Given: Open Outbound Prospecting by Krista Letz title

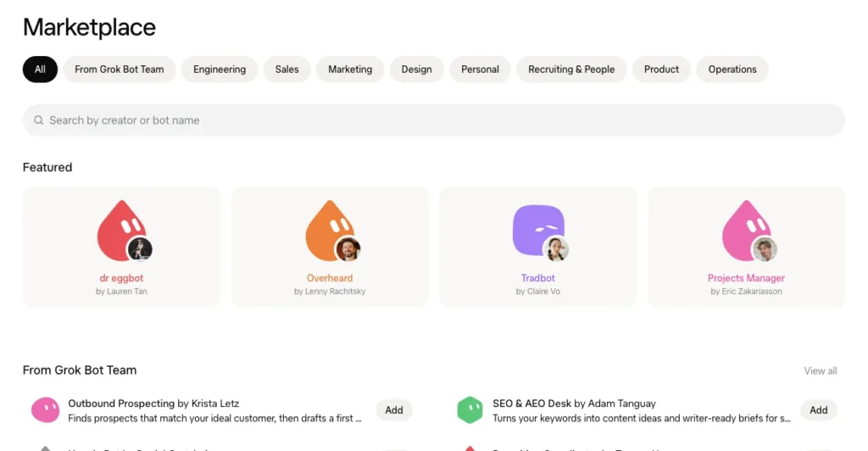Looking at the screenshot, I should pos(153,404).
